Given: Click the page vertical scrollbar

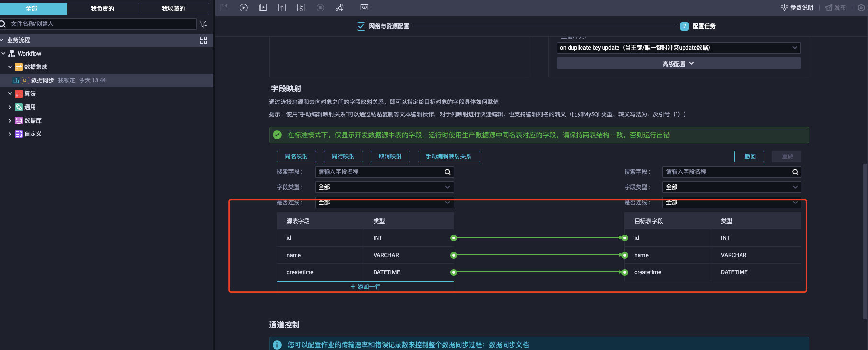Looking at the screenshot, I should point(865,241).
